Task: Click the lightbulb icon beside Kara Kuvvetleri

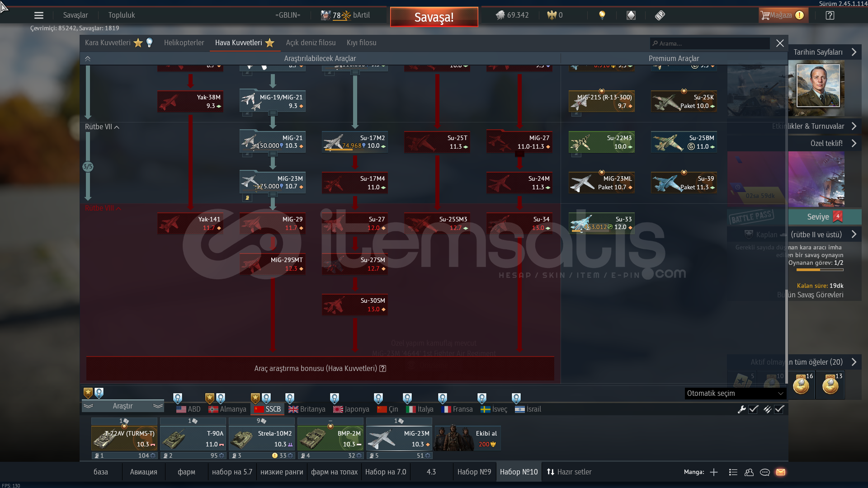Action: [149, 42]
